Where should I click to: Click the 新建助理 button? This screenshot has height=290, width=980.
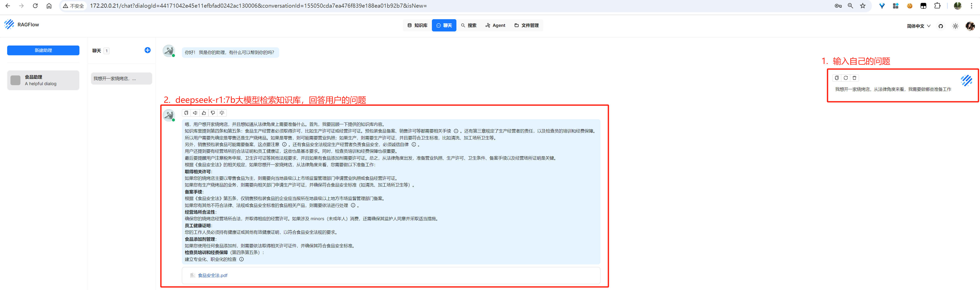[x=43, y=50]
